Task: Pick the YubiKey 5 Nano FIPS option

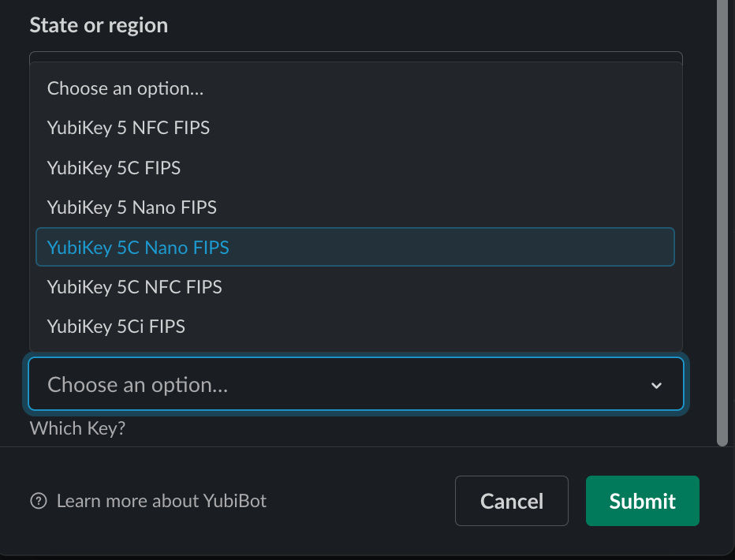Action: tap(132, 207)
